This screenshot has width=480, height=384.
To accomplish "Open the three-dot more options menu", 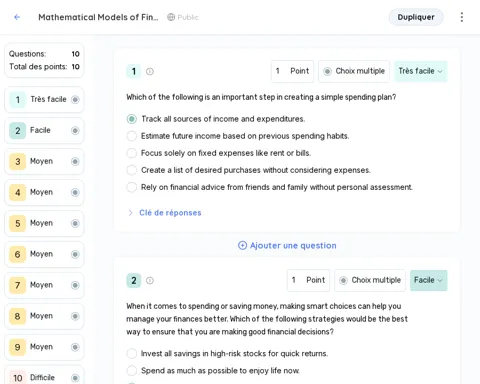I will click(462, 17).
